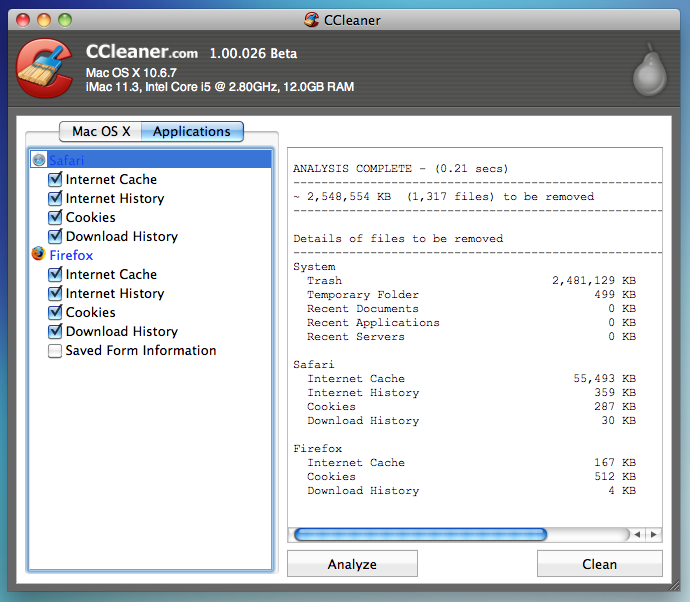Viewport: 690px width, 602px height.
Task: Click the System heading in results
Action: (314, 267)
